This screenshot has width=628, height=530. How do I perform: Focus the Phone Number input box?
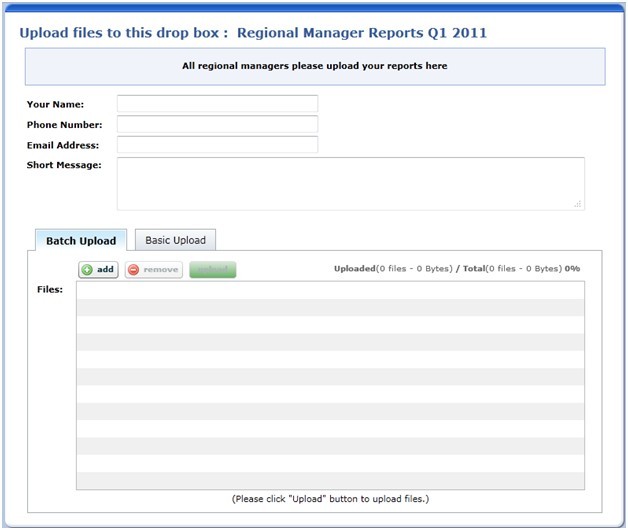coord(217,125)
